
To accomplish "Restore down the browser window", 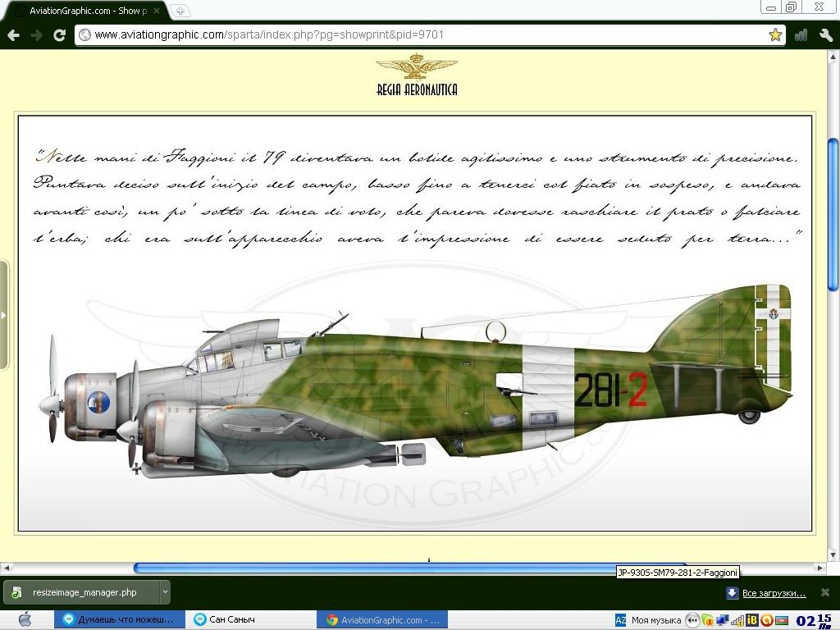I will pyautogui.click(x=792, y=7).
